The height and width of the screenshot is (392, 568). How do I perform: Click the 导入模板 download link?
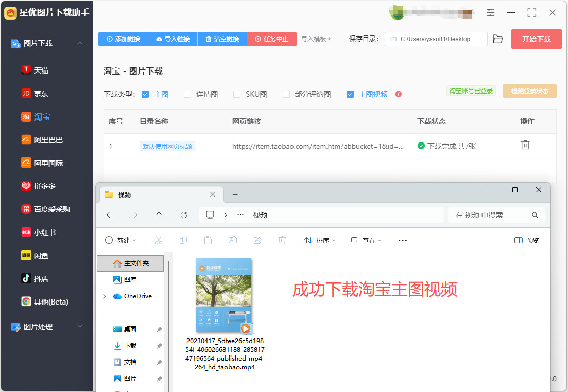click(317, 39)
